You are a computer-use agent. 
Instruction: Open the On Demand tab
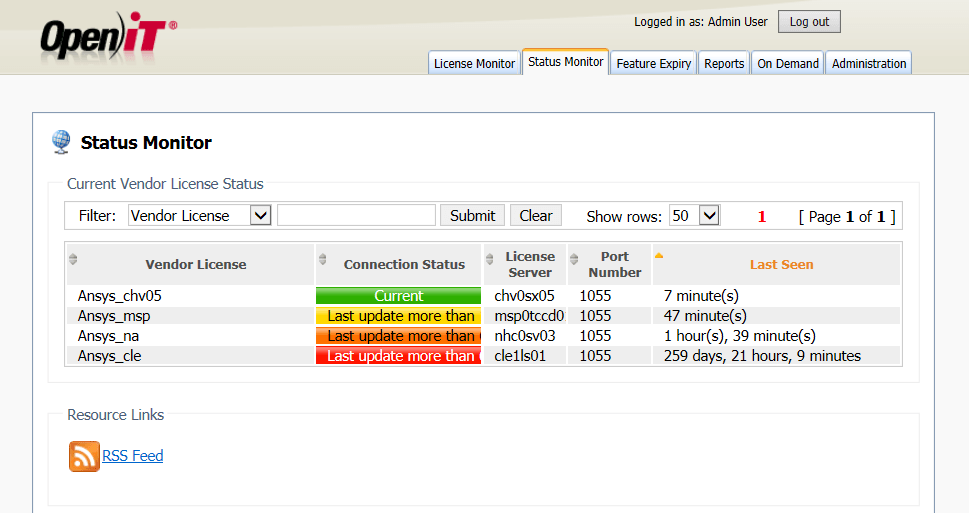[x=787, y=63]
